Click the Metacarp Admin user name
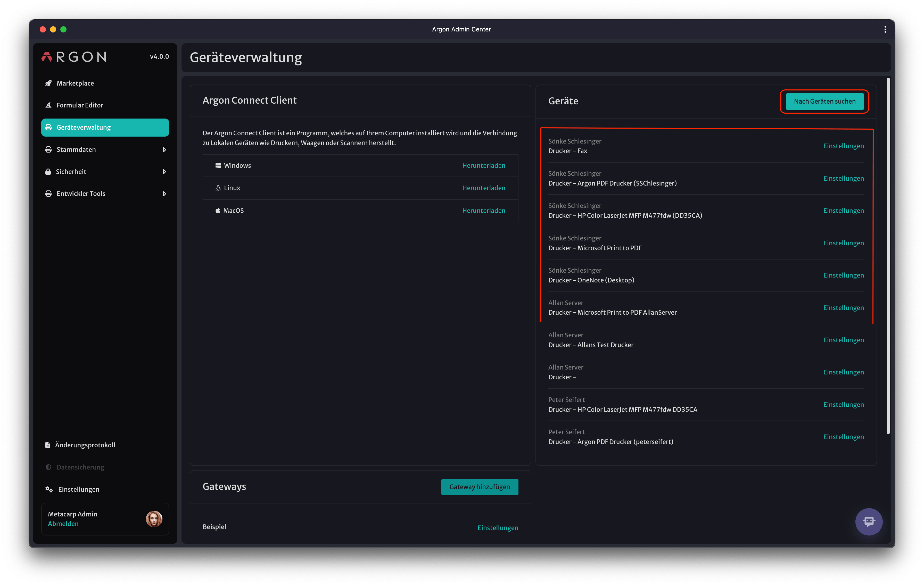 point(72,514)
